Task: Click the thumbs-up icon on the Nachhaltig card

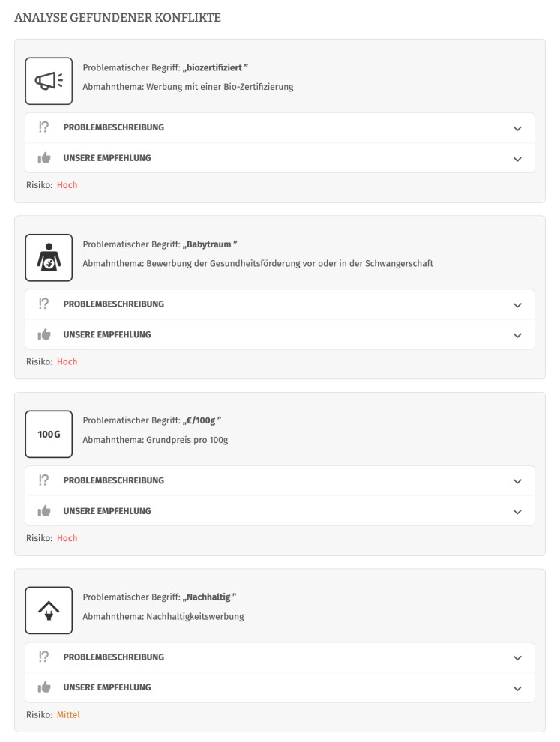Action: point(45,687)
